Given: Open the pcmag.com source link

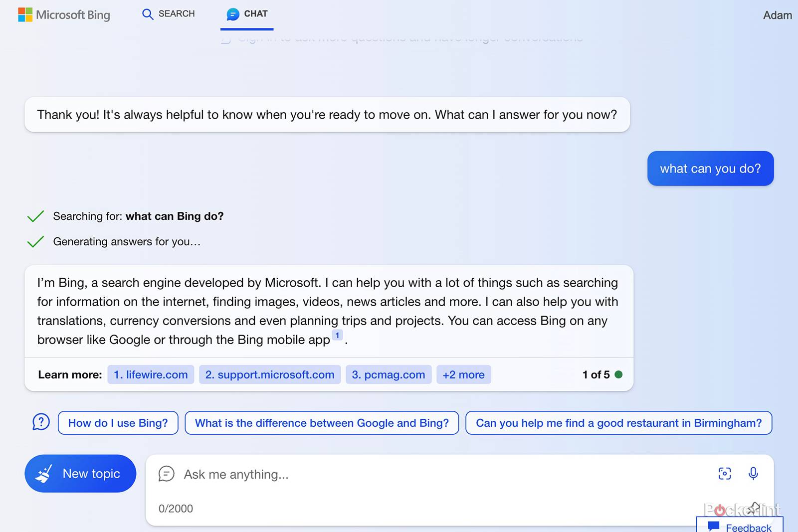Looking at the screenshot, I should coord(389,374).
